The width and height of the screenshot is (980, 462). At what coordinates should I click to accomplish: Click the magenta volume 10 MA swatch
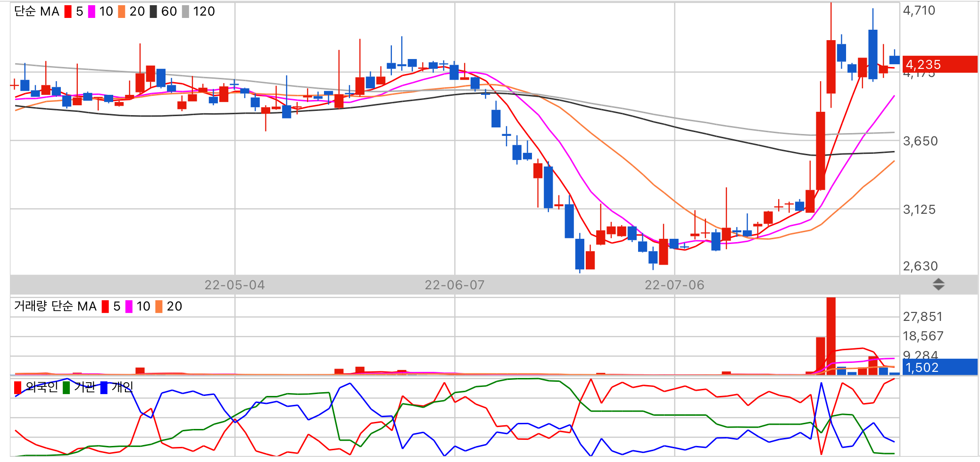(129, 307)
